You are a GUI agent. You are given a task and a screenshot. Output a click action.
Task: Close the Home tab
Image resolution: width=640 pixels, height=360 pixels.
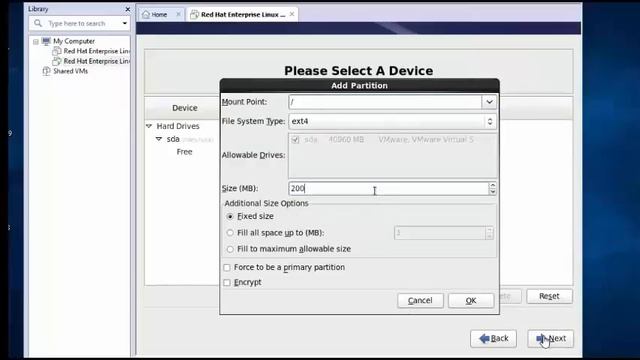coord(178,14)
